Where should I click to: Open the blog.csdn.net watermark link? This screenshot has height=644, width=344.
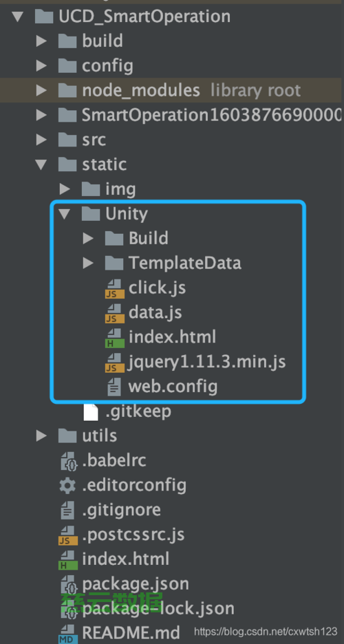[266, 631]
